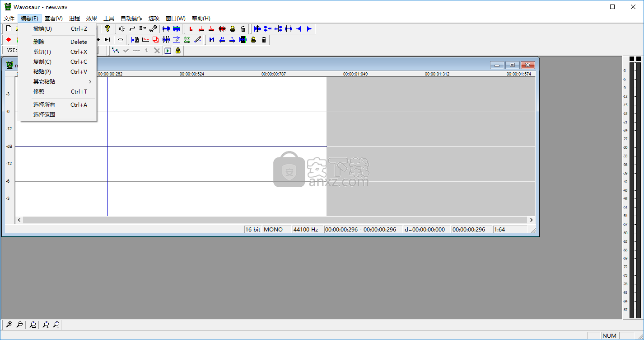Image resolution: width=644 pixels, height=340 pixels.
Task: Restore the new.wav inner document window
Action: pos(512,65)
